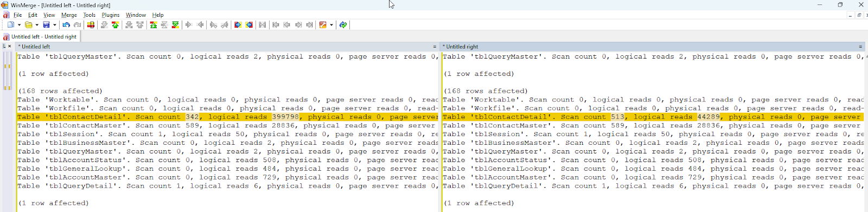Click the highlighted tblContactDetail line in right pane
The height and width of the screenshot is (212, 868).
point(653,117)
